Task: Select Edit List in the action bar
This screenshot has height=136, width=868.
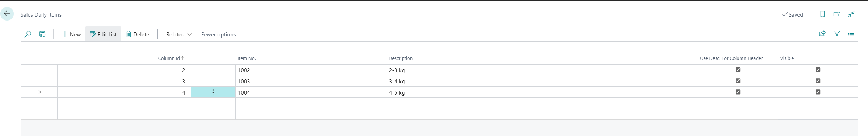Action: click(103, 34)
